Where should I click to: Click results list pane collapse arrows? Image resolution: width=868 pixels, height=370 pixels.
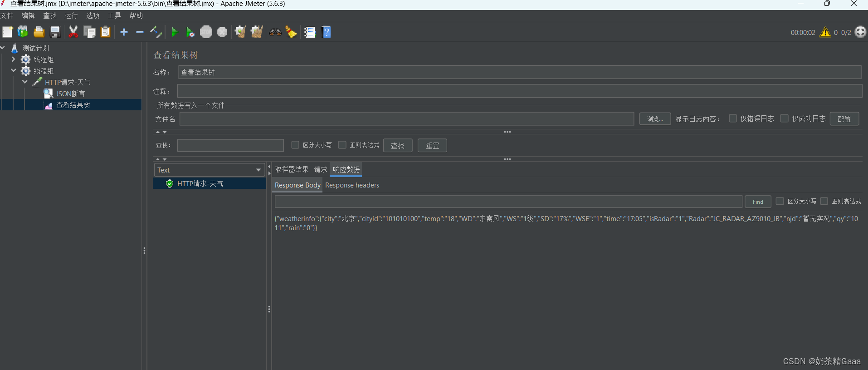269,170
